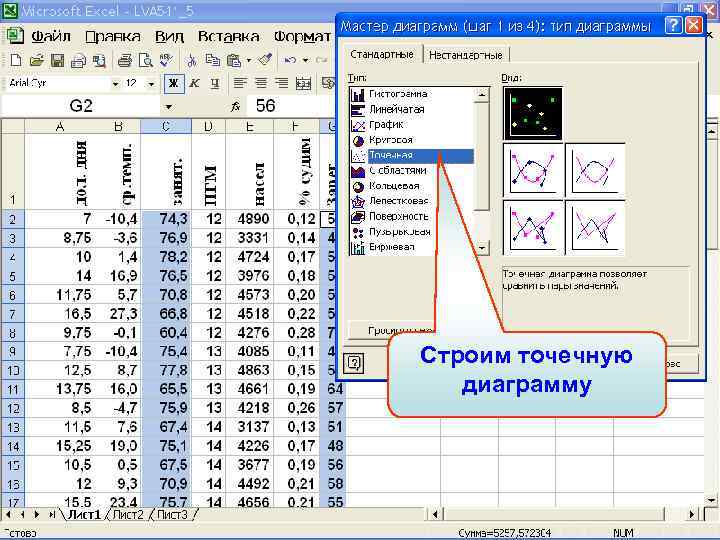Pick scatter with straight lines, no markers
720x540 pixels.
coord(595,227)
